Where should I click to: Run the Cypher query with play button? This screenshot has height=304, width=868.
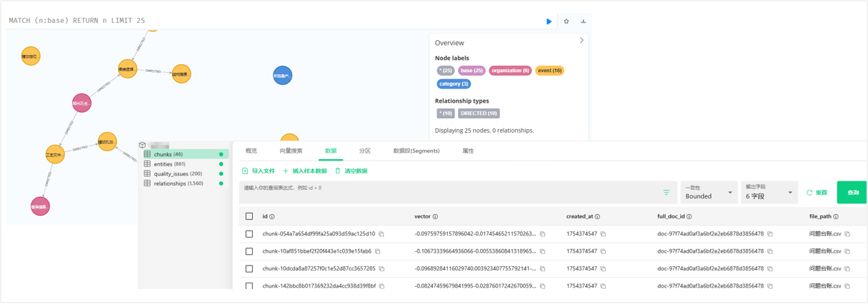[x=549, y=21]
